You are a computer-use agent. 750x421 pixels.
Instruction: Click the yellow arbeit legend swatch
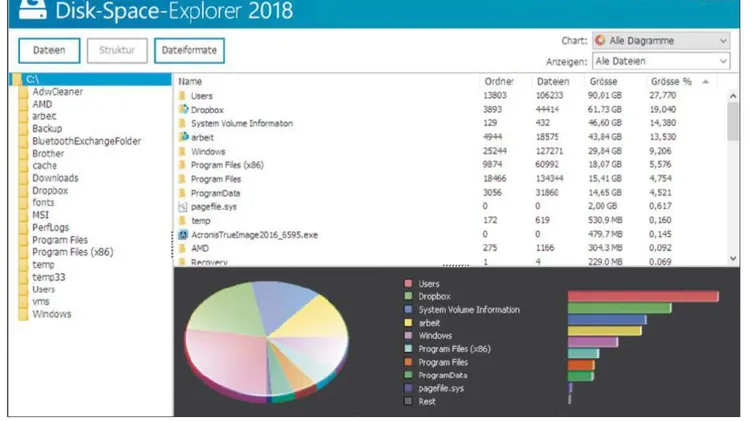coord(408,323)
